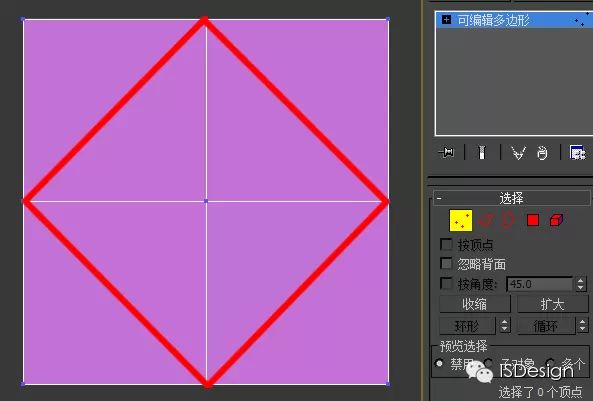This screenshot has height=401, width=593.
Task: Click the 扩大 button
Action: (553, 304)
